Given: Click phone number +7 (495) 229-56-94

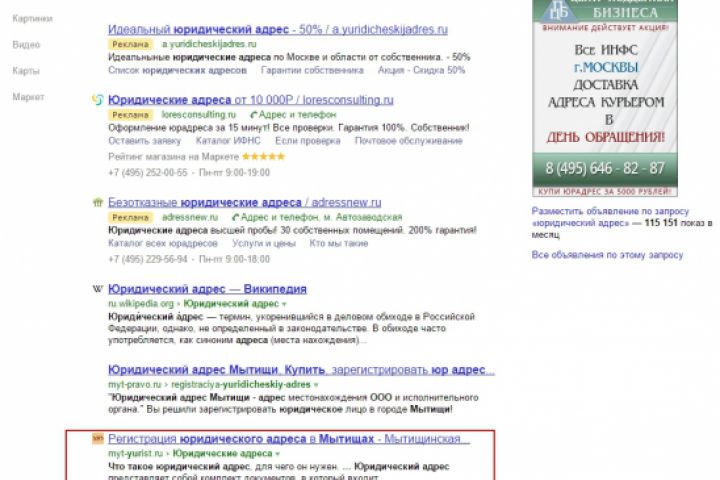Looking at the screenshot, I should (x=148, y=260).
